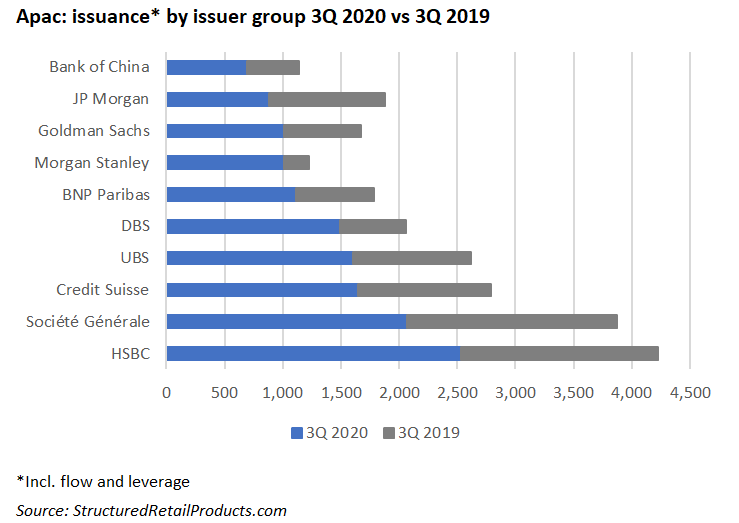Click the '0' x-axis tick label

click(x=166, y=392)
